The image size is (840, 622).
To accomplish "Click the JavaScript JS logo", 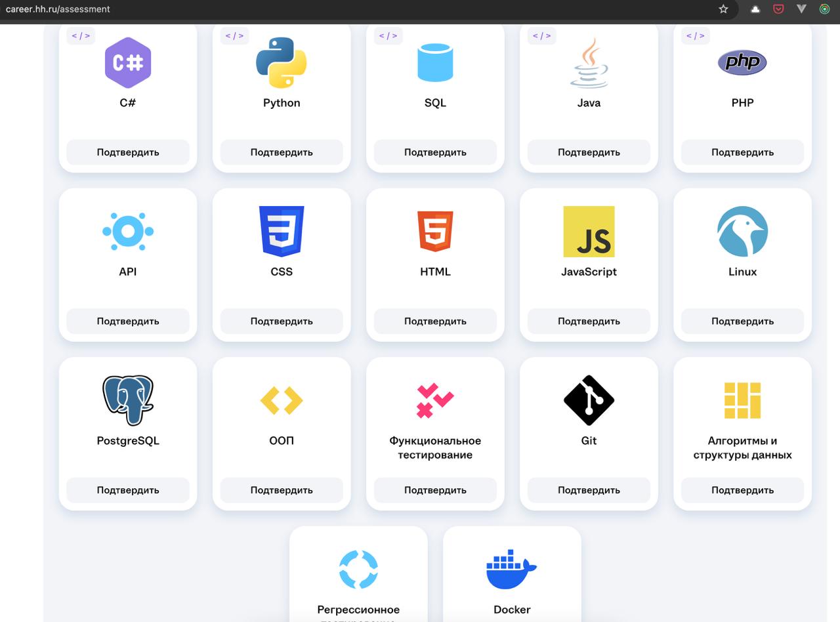I will 589,231.
